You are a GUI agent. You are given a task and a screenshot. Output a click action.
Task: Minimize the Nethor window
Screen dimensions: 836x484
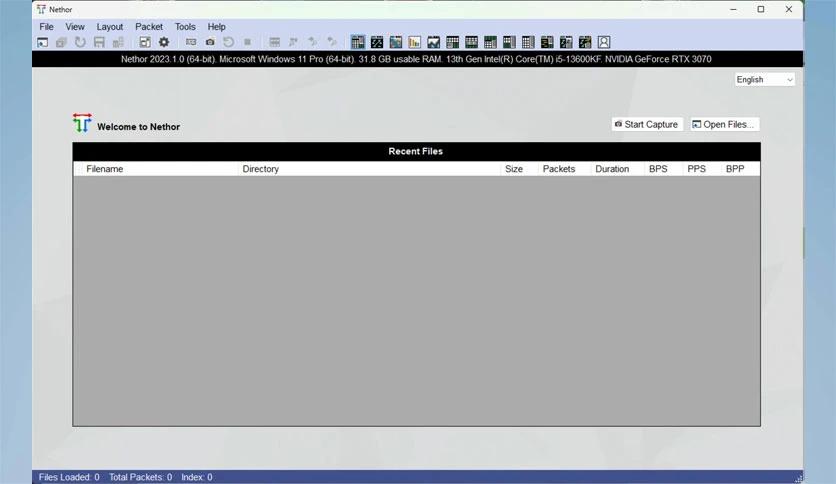pyautogui.click(x=734, y=9)
